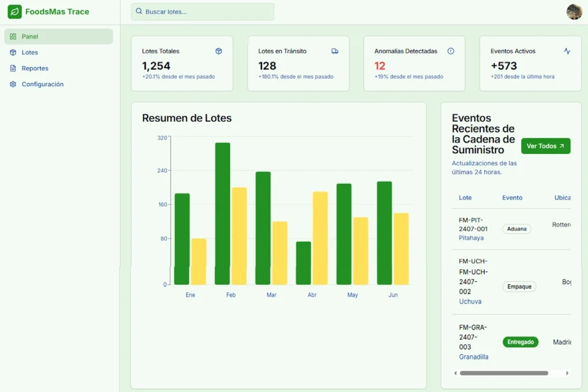The image size is (588, 392).
Task: Go to Lotes in the sidebar
Action: click(30, 52)
